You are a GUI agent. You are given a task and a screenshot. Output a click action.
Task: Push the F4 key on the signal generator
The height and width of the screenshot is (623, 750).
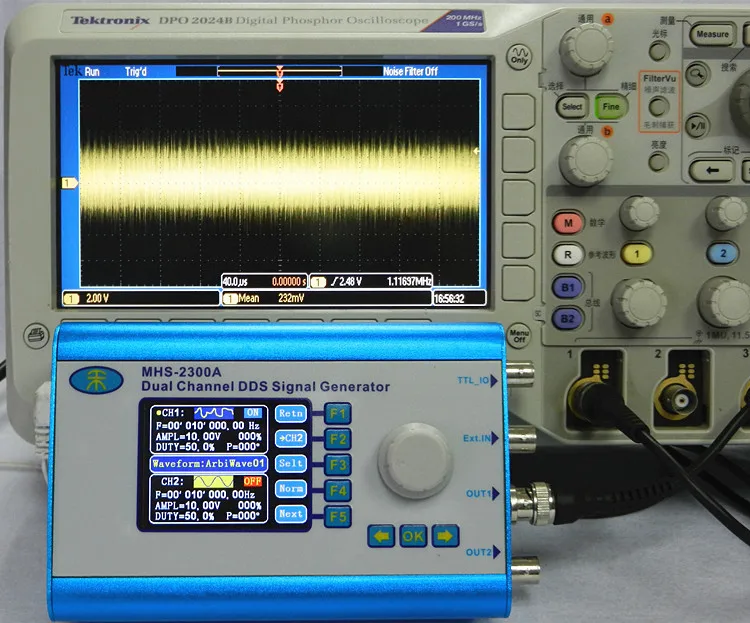click(x=338, y=490)
